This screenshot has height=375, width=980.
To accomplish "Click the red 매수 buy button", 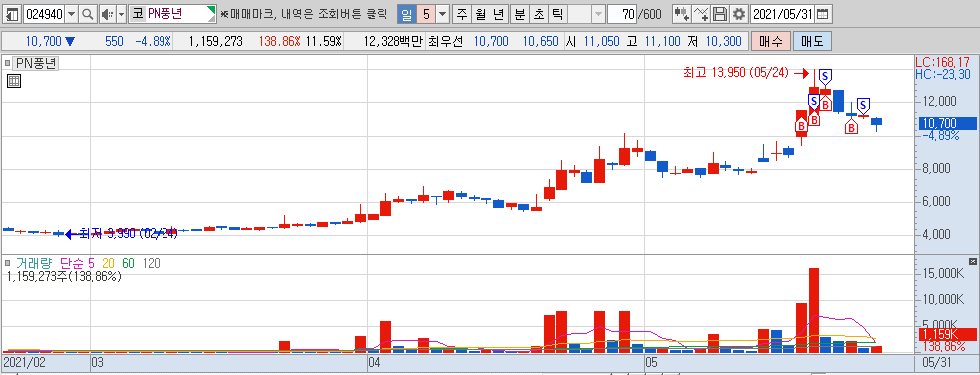I will click(770, 41).
